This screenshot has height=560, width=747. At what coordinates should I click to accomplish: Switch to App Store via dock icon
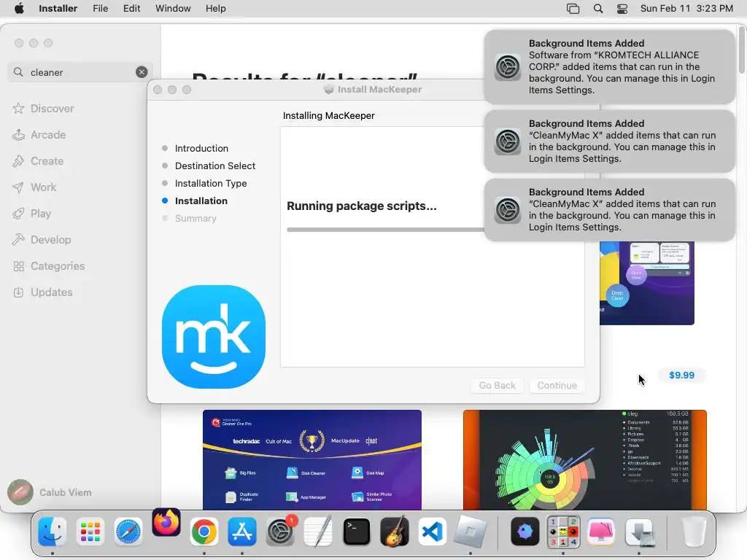(x=242, y=532)
